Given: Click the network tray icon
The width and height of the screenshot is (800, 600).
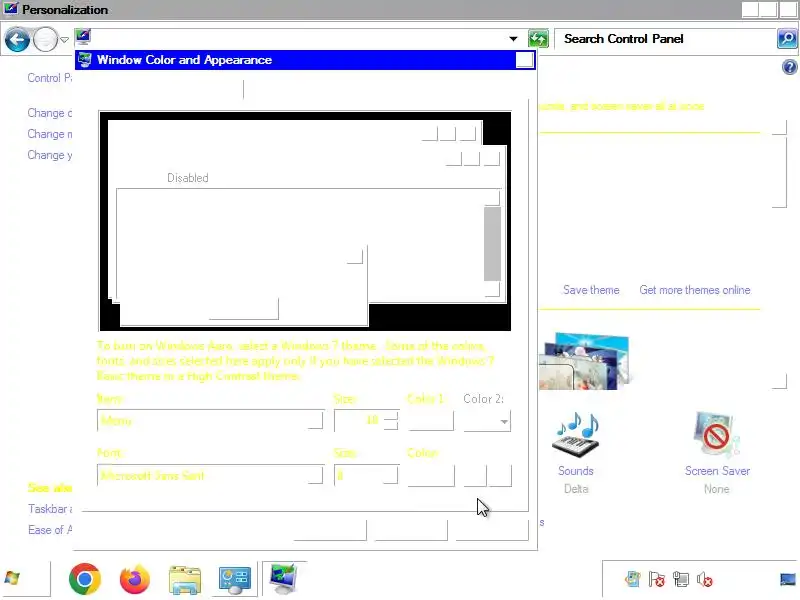Looking at the screenshot, I should tap(681, 579).
